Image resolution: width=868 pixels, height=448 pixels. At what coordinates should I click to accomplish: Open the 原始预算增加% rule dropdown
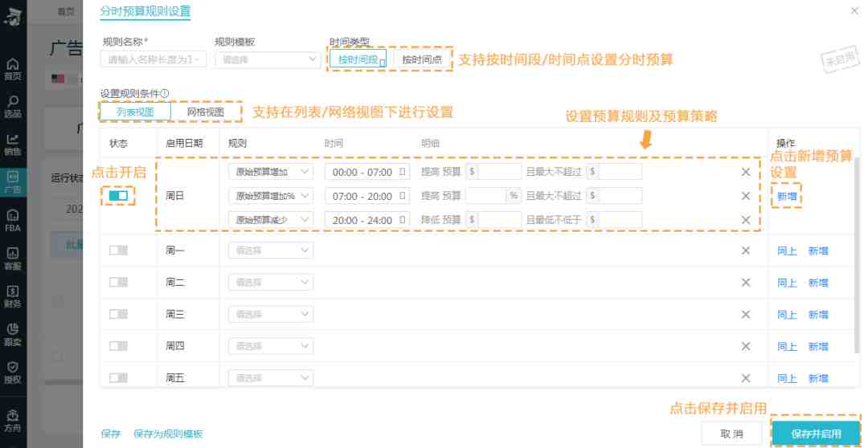(271, 196)
